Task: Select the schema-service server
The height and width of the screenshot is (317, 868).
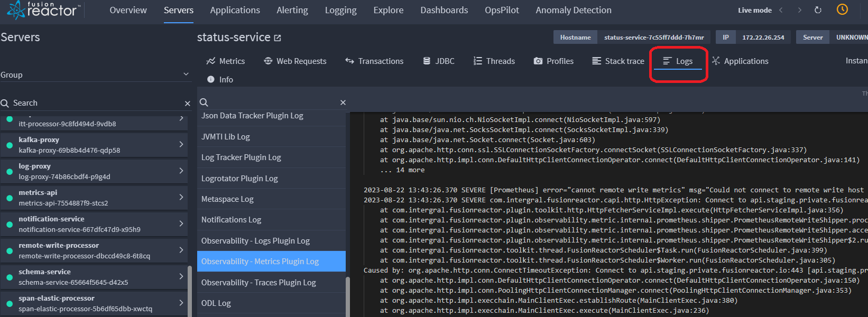Action: [94, 277]
